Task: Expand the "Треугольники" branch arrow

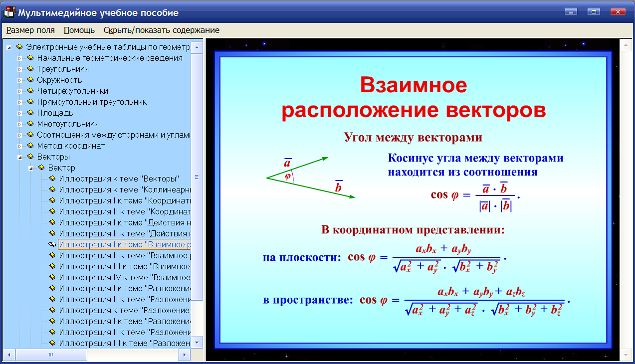Action: coord(20,69)
